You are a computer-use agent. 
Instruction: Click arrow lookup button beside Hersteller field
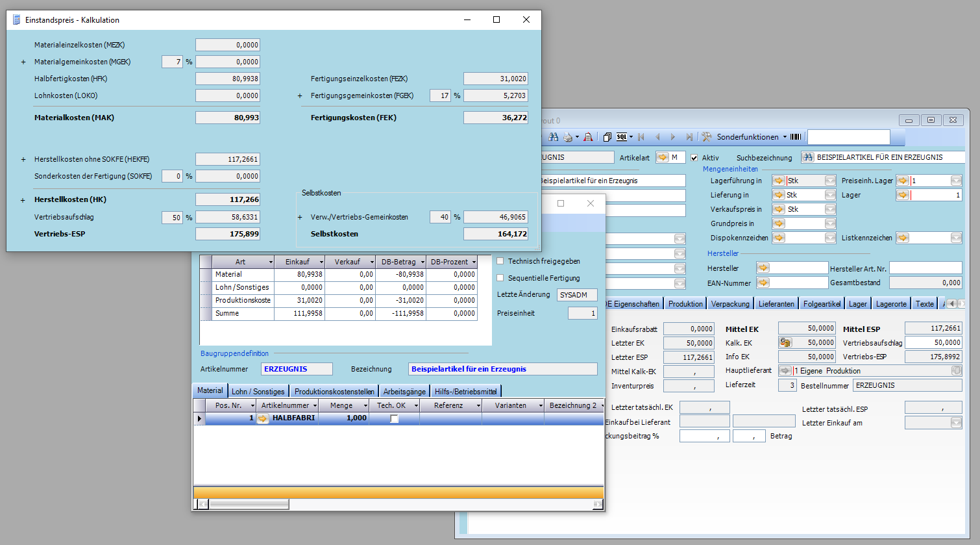tap(763, 268)
